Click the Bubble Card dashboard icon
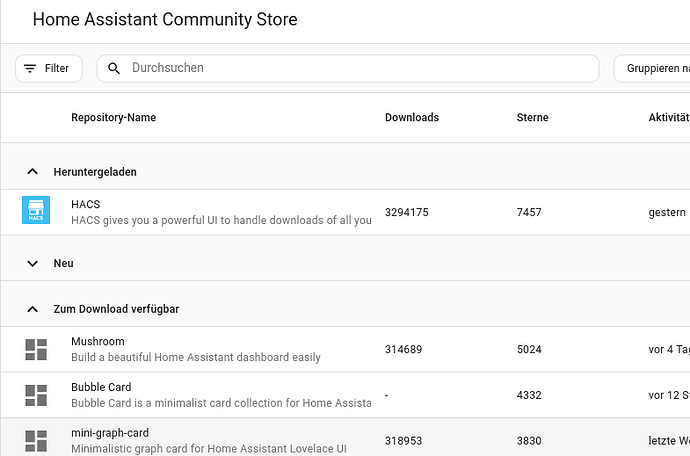The image size is (690, 456). pyautogui.click(x=36, y=395)
